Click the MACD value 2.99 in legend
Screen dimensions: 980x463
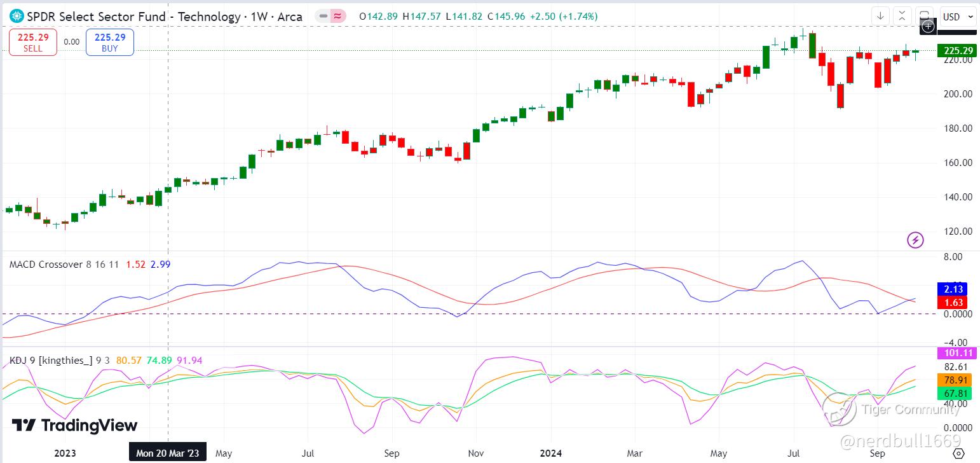(160, 264)
